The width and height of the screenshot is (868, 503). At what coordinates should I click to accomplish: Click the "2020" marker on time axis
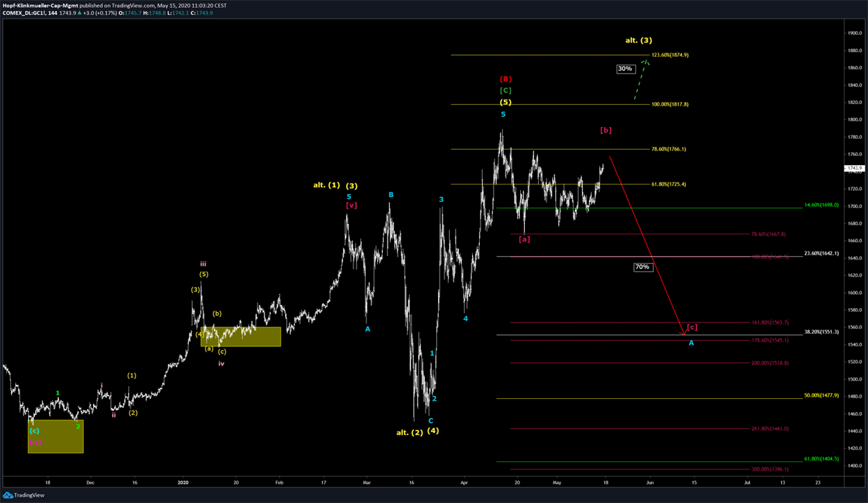[183, 481]
